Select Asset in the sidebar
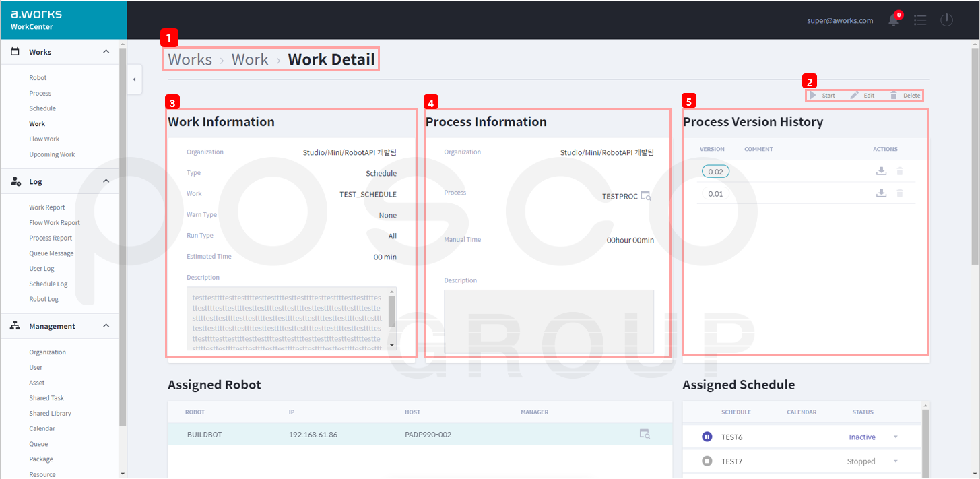Image resolution: width=980 pixels, height=479 pixels. pyautogui.click(x=37, y=383)
